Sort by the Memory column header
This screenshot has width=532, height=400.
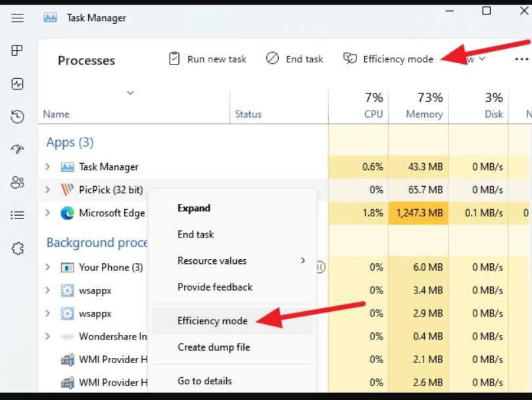point(424,114)
